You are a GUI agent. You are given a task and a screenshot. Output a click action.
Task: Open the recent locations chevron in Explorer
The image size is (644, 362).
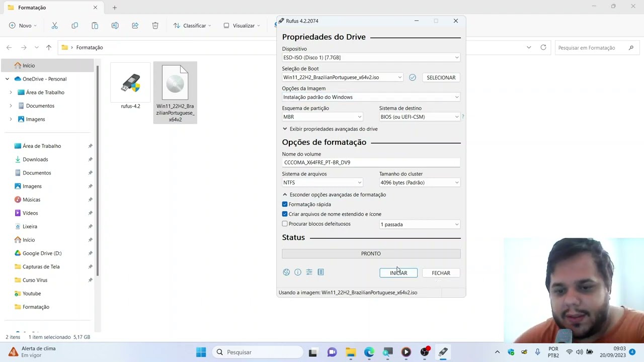36,47
